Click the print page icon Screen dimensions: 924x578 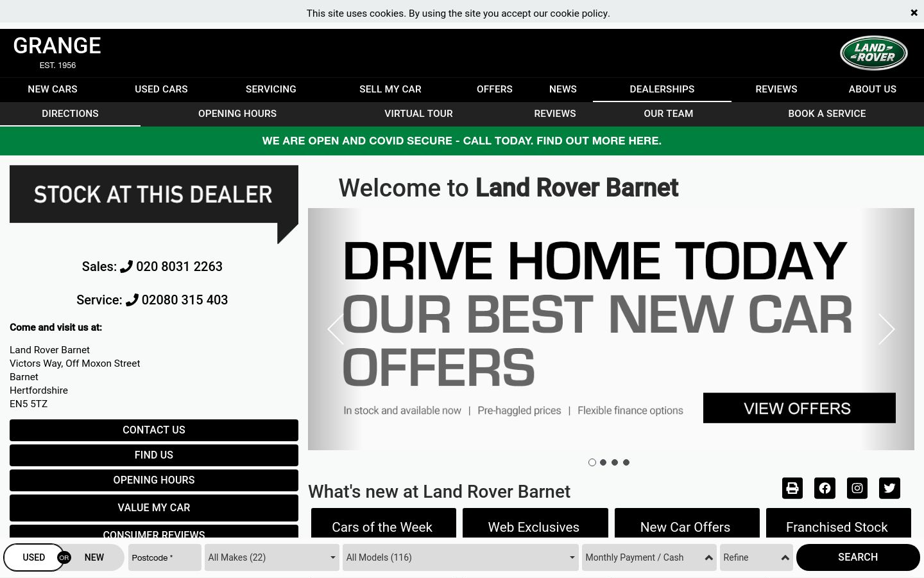click(x=792, y=488)
